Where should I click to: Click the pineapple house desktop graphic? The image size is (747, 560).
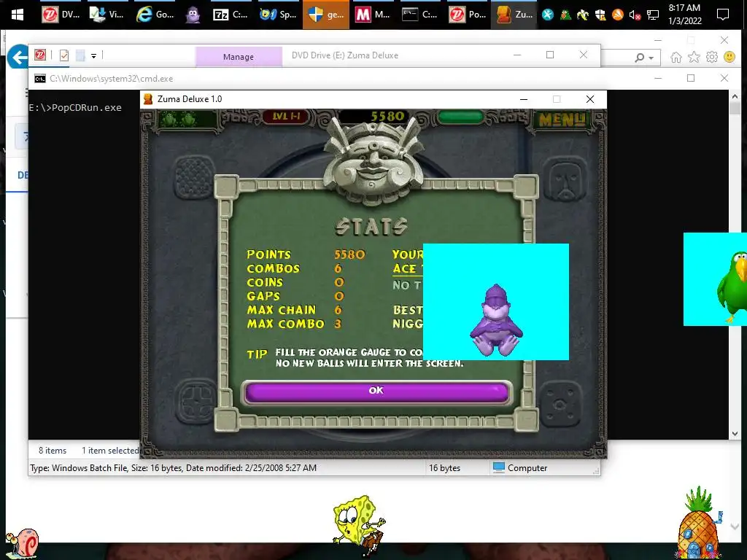[698, 524]
